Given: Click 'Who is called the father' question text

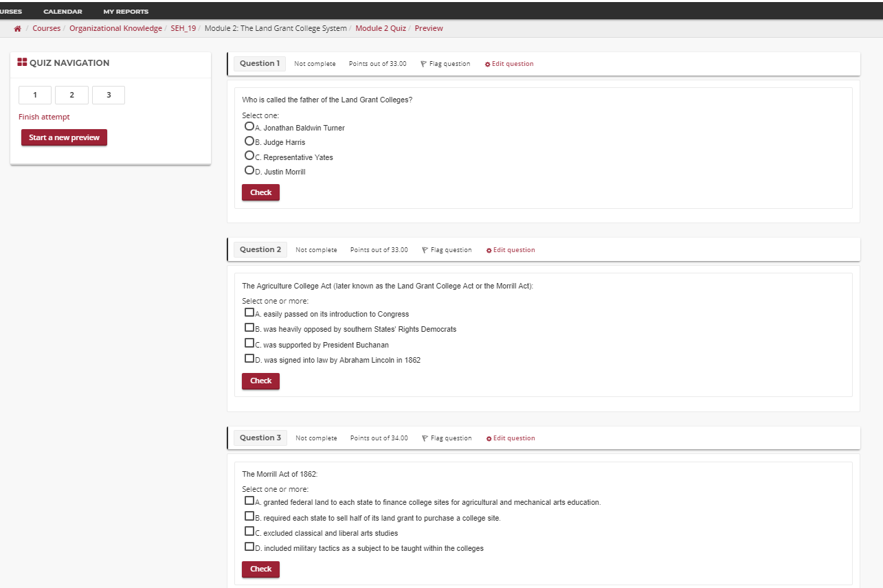Looking at the screenshot, I should (x=327, y=100).
